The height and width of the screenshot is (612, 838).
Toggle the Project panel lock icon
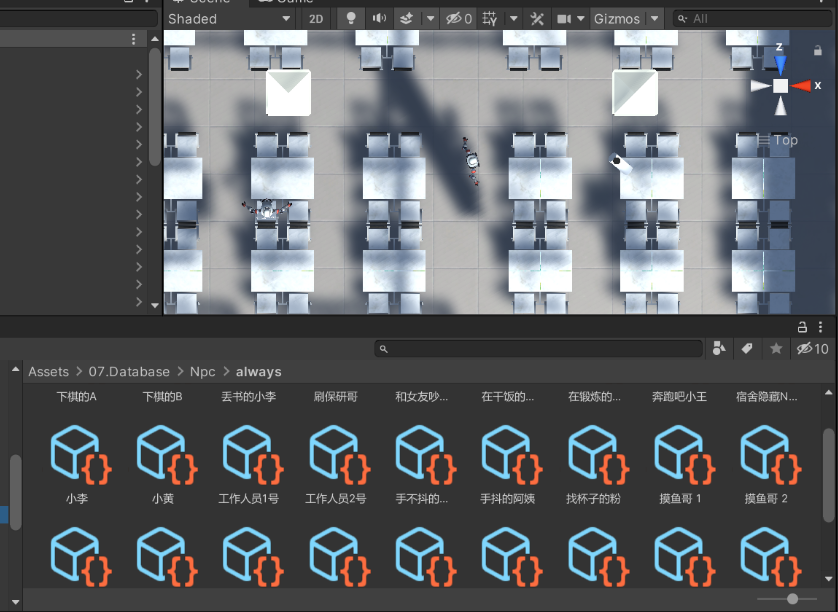pyautogui.click(x=802, y=327)
